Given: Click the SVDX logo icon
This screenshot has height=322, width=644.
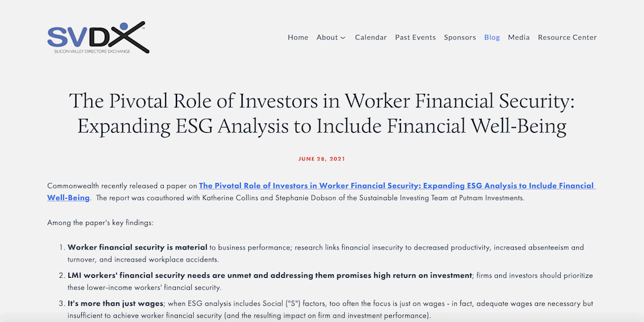Looking at the screenshot, I should [98, 38].
